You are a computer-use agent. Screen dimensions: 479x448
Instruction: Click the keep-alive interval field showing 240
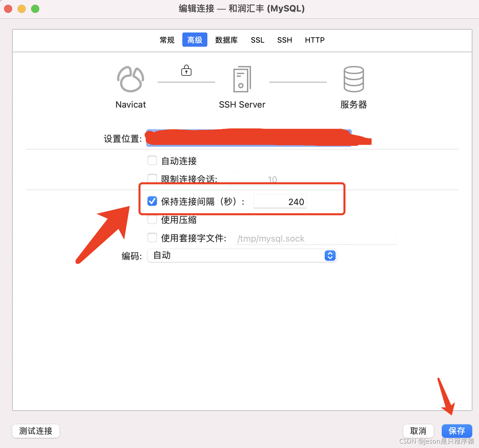click(x=280, y=201)
